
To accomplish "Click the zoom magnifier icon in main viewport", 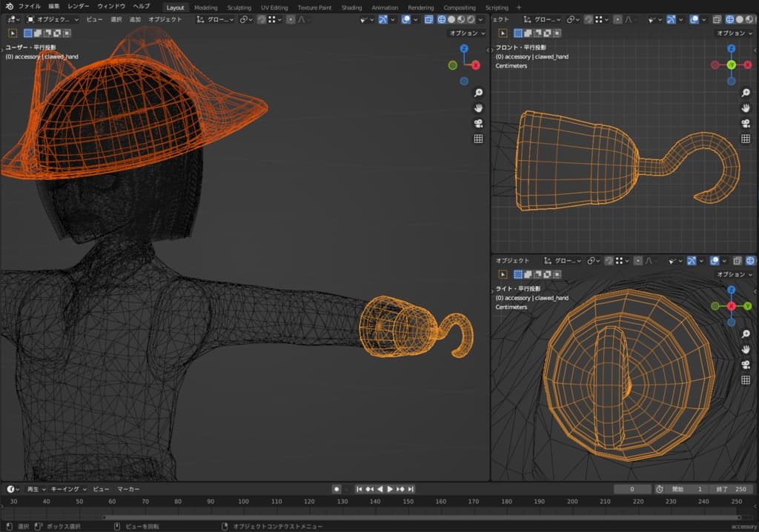I will [x=478, y=93].
